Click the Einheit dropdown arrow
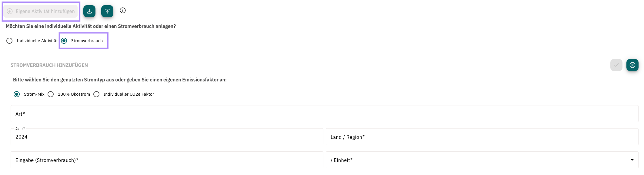644x175 pixels. tap(632, 160)
